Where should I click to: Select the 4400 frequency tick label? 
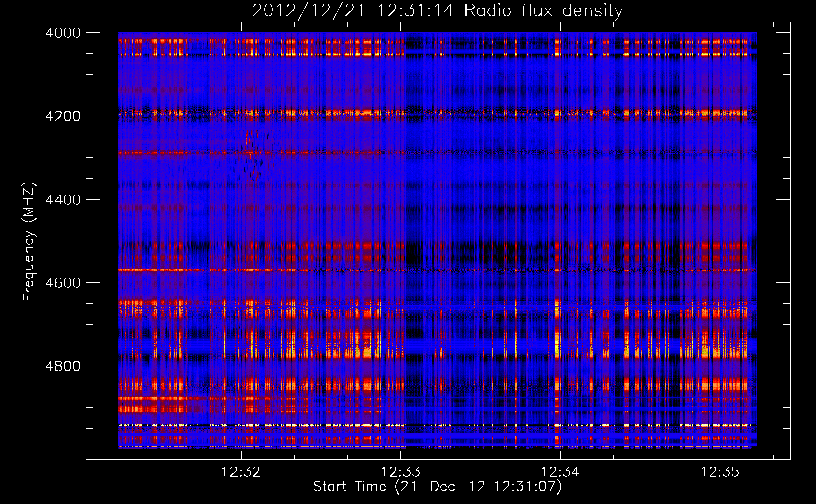pyautogui.click(x=63, y=200)
